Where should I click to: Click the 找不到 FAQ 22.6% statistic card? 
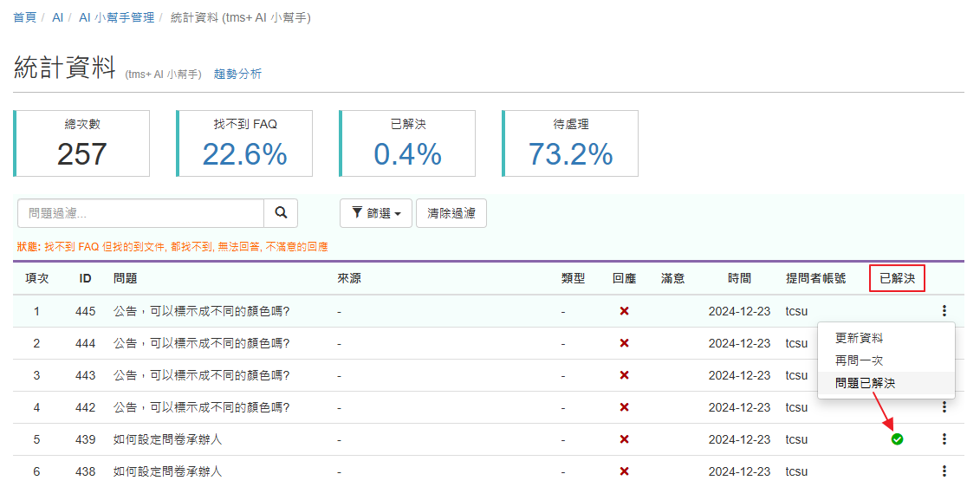pos(244,144)
